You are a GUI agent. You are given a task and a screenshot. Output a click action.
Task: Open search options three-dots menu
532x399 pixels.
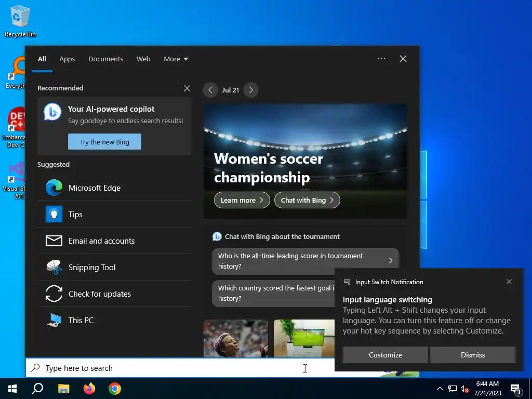coord(381,59)
